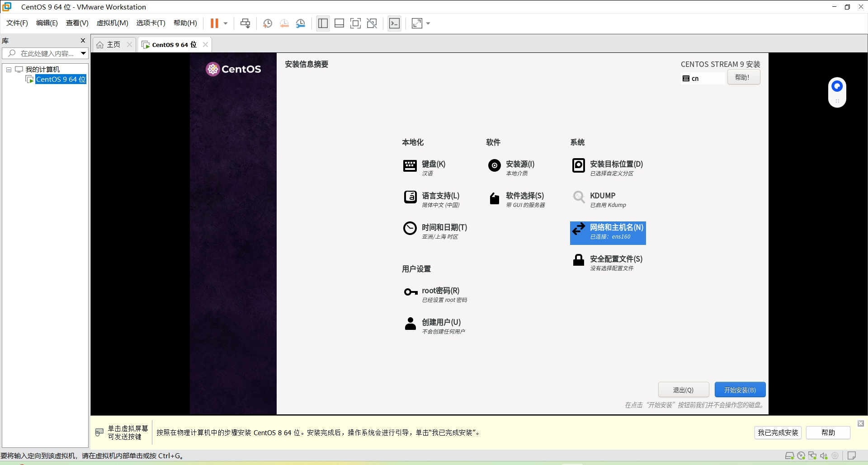The width and height of the screenshot is (868, 465).
Task: Click the blue floating assistant circle icon
Action: (x=837, y=86)
